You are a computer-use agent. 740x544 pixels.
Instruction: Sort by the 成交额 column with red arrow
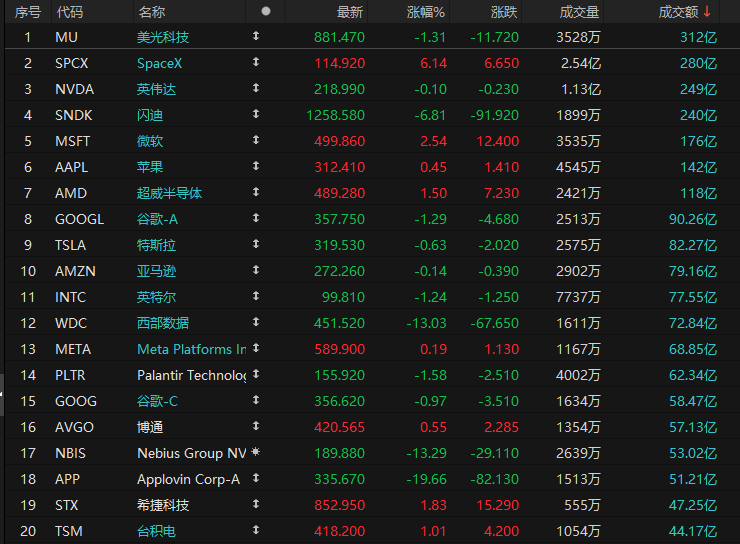coord(684,12)
